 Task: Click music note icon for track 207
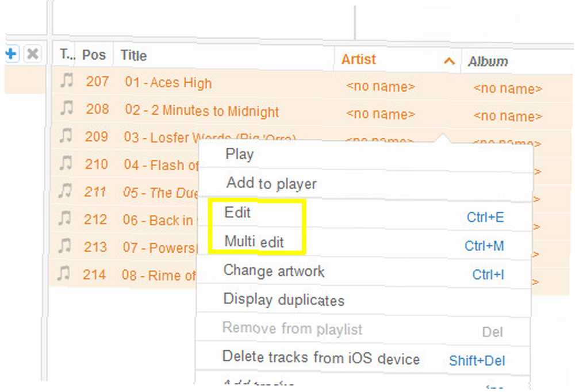coord(67,80)
